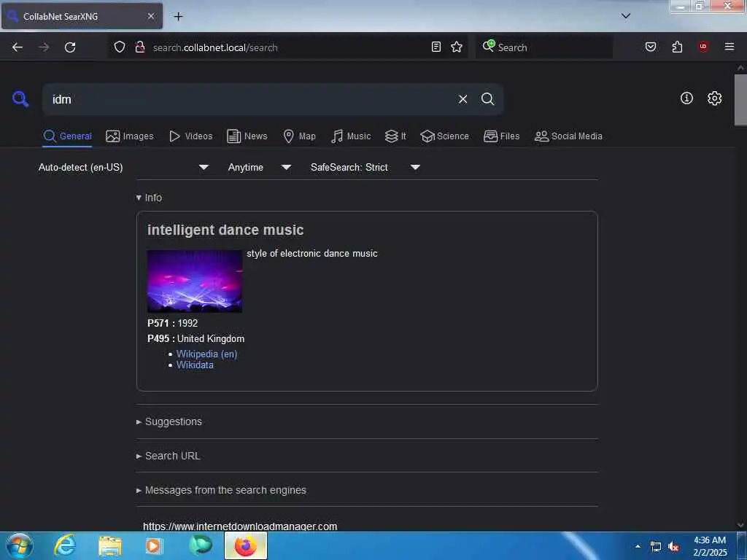The image size is (747, 560).
Task: Click the 'style of electronic dance music' text
Action: pos(312,253)
